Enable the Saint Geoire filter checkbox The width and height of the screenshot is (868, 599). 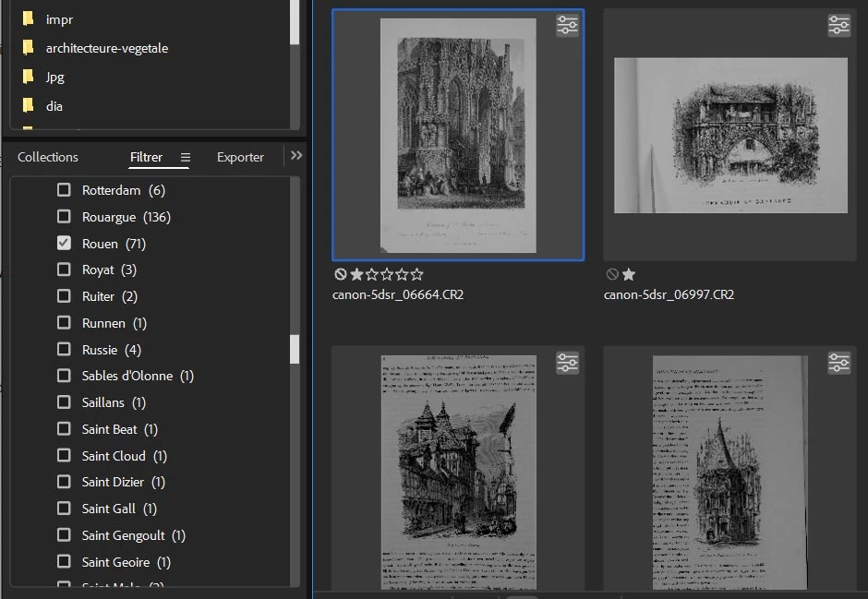tap(64, 561)
